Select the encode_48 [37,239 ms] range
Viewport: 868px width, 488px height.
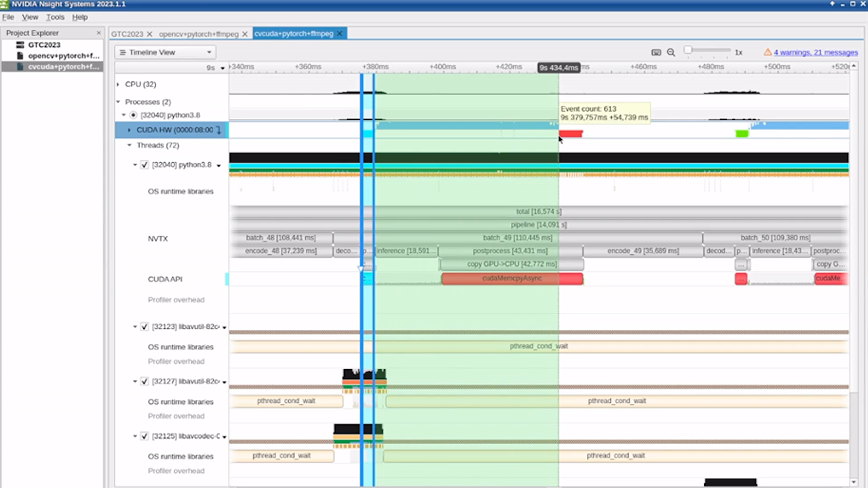[x=281, y=251]
